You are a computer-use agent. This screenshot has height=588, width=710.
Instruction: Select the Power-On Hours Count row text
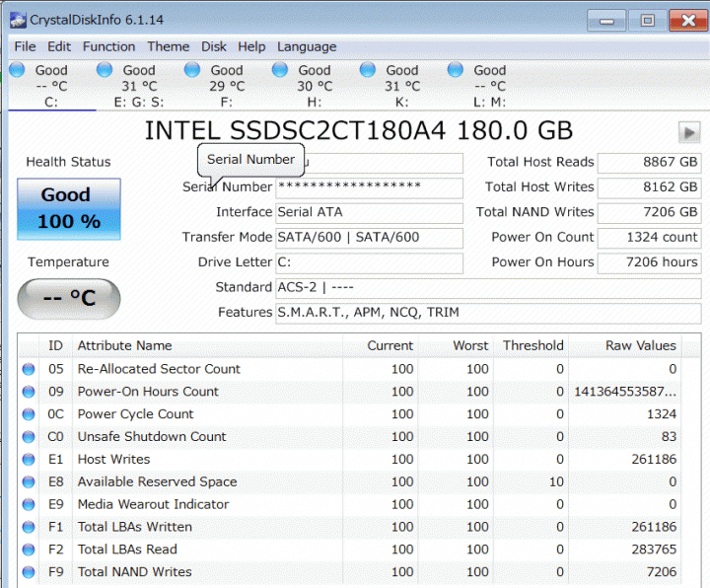tap(148, 392)
